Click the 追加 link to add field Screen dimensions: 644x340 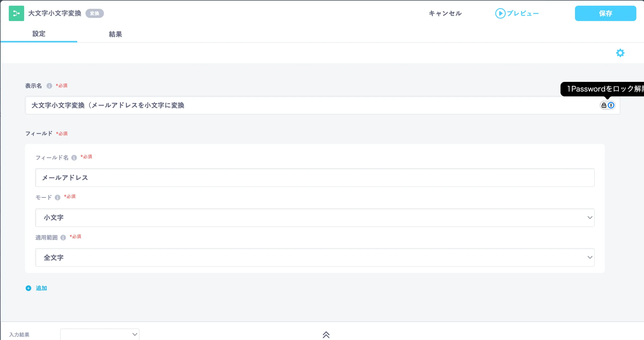(x=41, y=288)
